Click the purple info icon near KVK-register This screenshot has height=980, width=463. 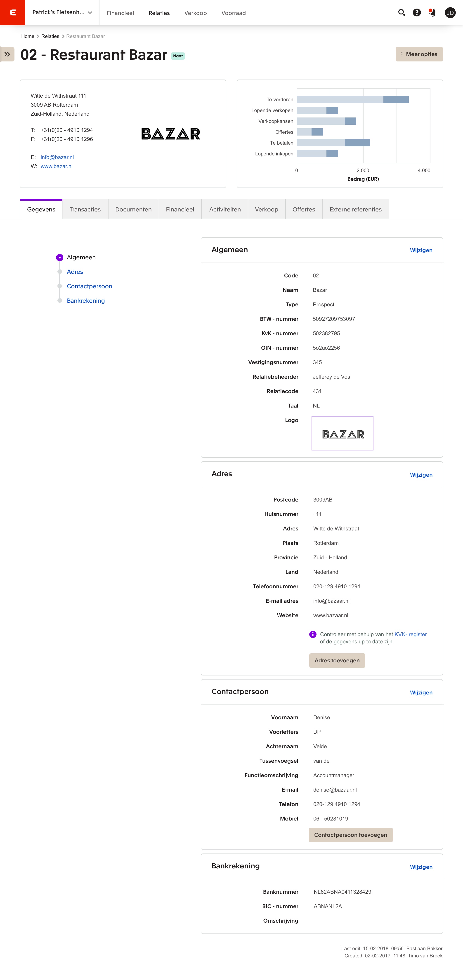313,634
